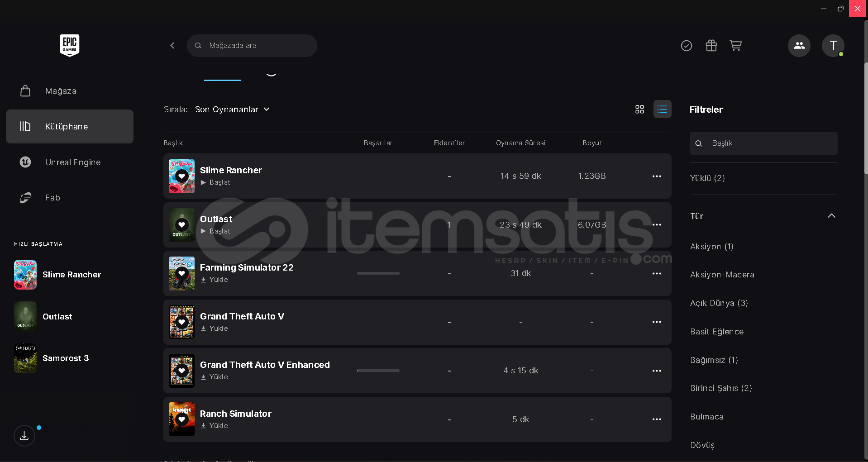
Task: Toggle favorite heart on Ranch Simulator
Action: [x=182, y=419]
